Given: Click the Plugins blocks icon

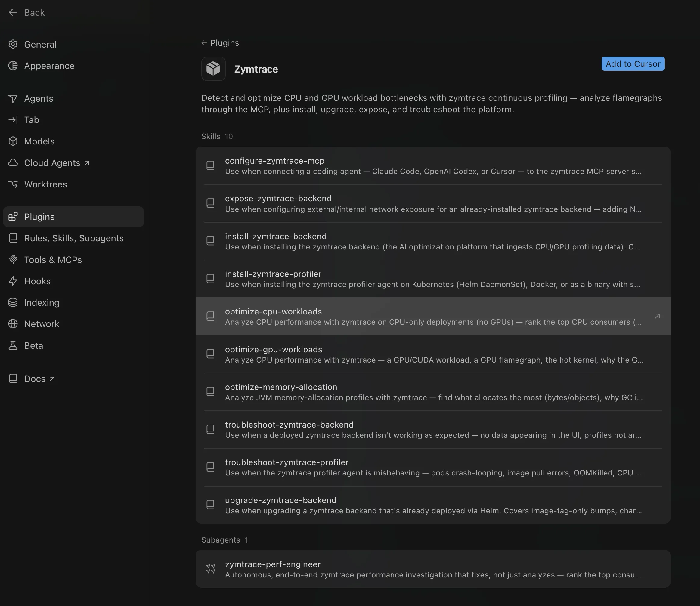Looking at the screenshot, I should point(13,216).
